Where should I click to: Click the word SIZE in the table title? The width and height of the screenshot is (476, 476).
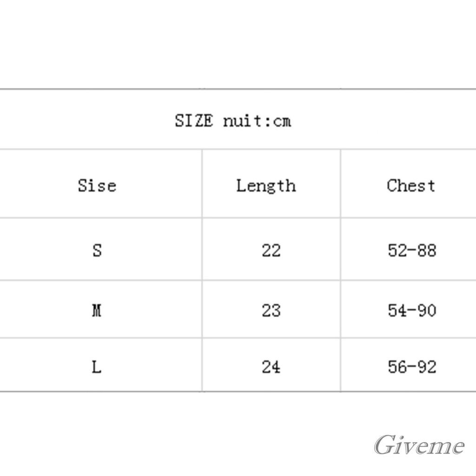point(194,121)
